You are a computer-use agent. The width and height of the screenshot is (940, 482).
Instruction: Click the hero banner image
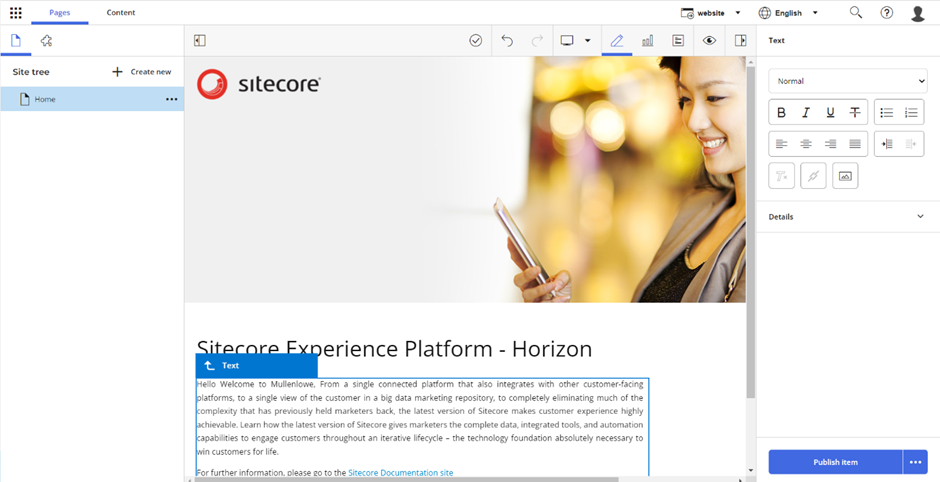[x=465, y=179]
